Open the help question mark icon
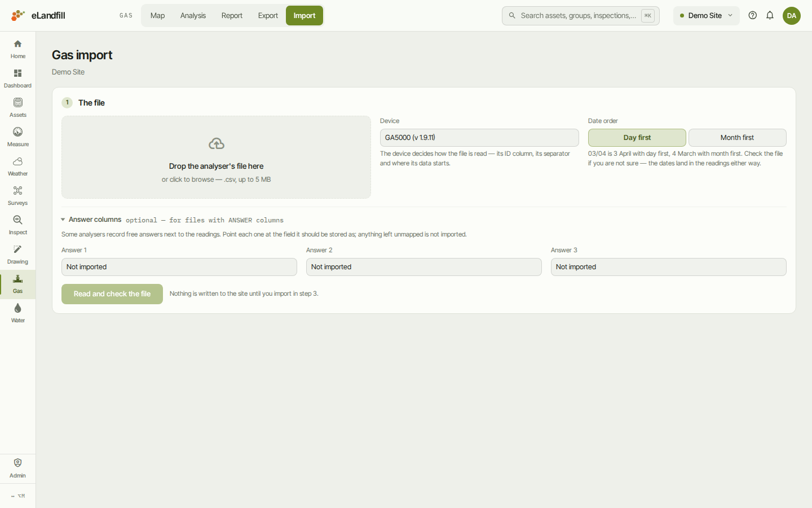This screenshot has height=508, width=812. [x=752, y=16]
